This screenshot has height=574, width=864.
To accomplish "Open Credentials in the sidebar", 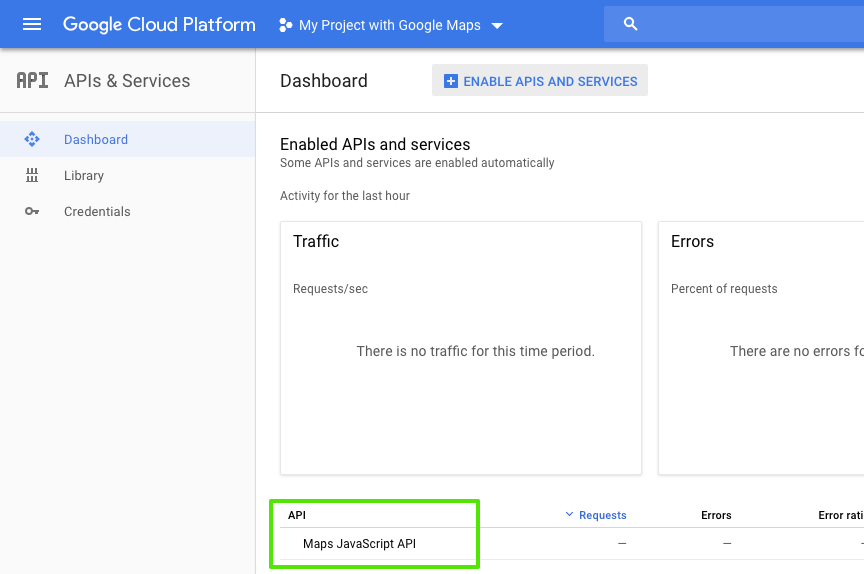I will (x=127, y=212).
